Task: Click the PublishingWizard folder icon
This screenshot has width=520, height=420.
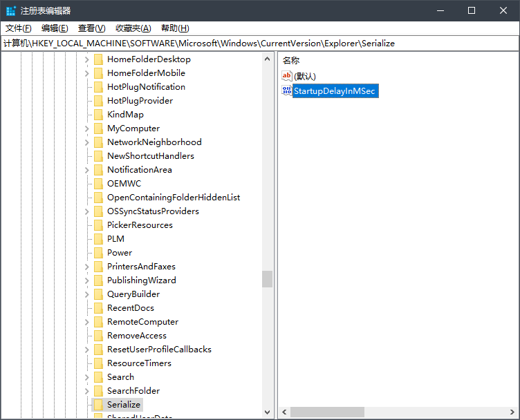Action: click(x=98, y=280)
